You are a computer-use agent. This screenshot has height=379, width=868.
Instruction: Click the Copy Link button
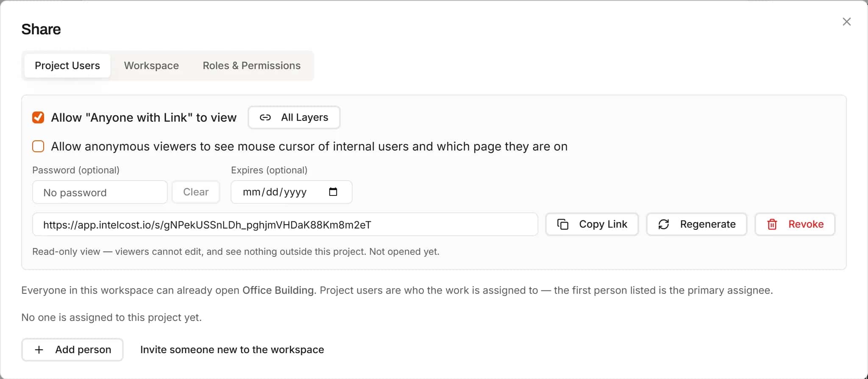click(x=592, y=224)
